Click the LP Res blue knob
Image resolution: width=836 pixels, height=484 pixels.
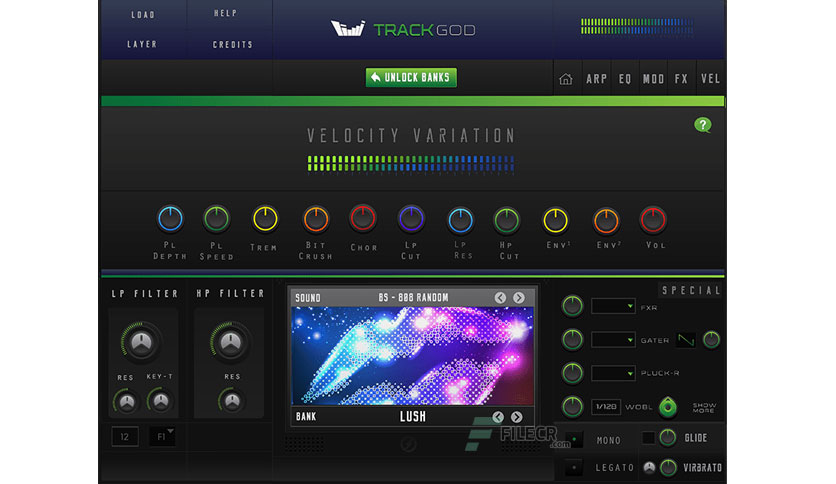[x=460, y=221]
